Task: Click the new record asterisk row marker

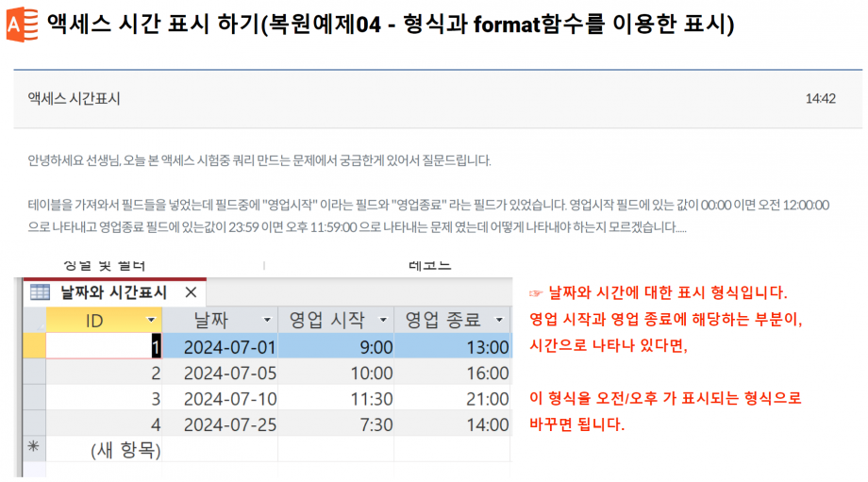Action: pyautogui.click(x=33, y=449)
